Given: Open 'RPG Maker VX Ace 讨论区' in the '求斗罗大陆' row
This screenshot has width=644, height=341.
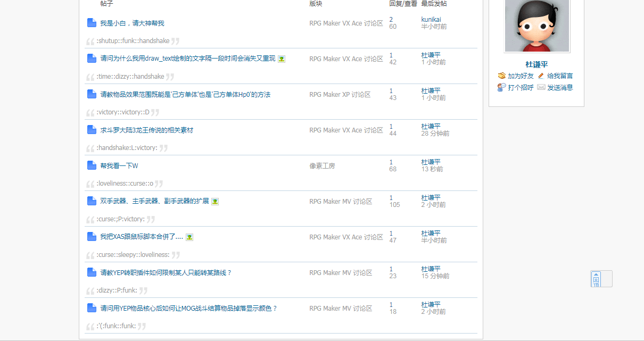Looking at the screenshot, I should 346,130.
